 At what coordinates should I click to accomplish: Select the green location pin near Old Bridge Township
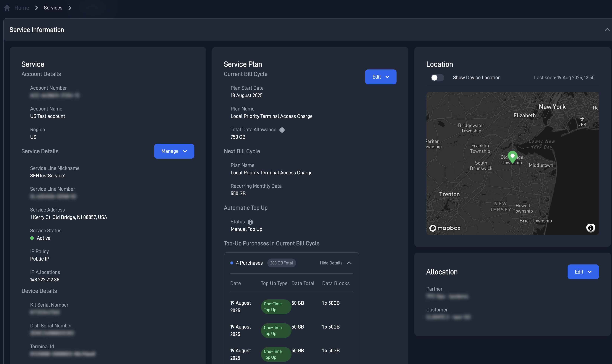coord(512,156)
